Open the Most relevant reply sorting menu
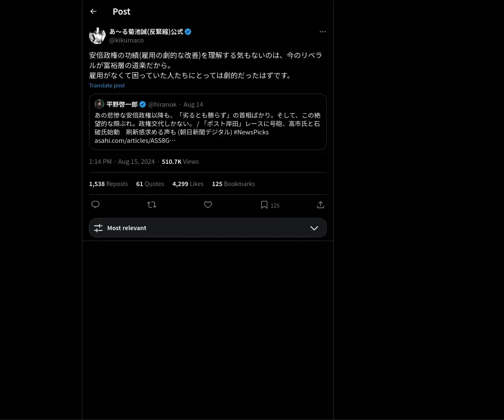Image resolution: width=504 pixels, height=420 pixels. [208, 228]
